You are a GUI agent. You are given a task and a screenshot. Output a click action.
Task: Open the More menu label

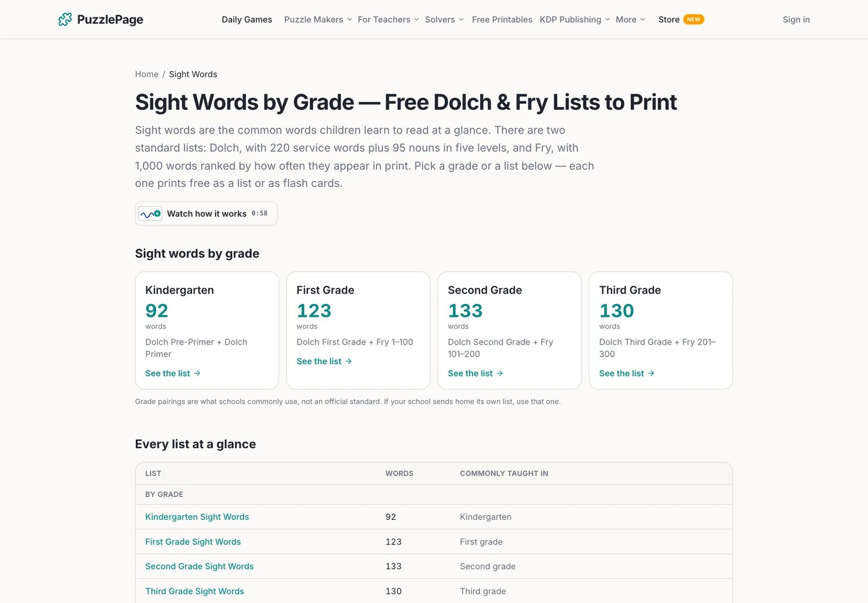626,20
